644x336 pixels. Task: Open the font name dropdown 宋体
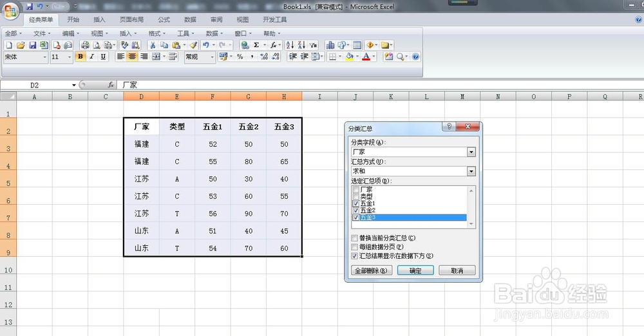[x=45, y=57]
